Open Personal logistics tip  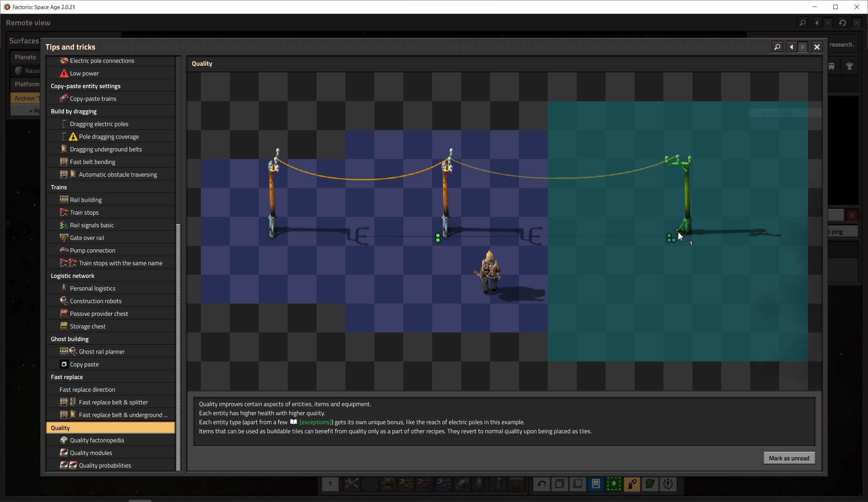coord(111,288)
